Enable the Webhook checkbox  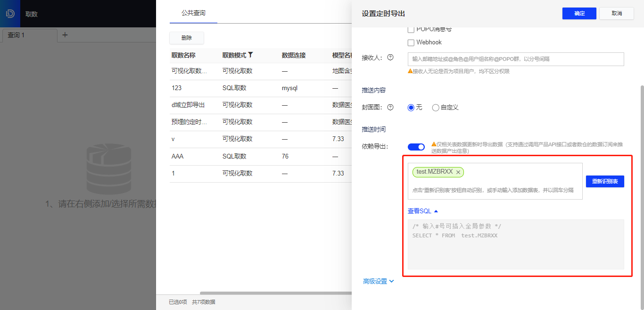(x=411, y=42)
